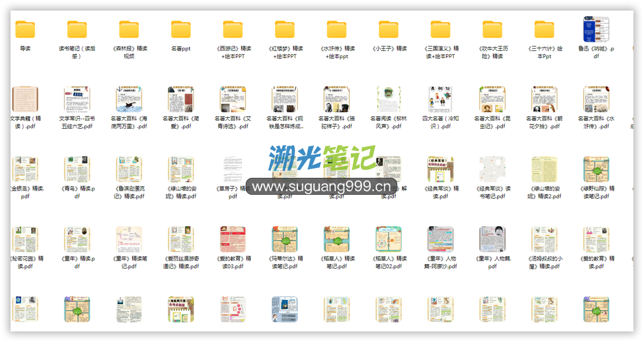Viewport: 644px width, 342px height.
Task: Select the 鲁迅《呐喊》.pdf file icon
Action: 596,29
